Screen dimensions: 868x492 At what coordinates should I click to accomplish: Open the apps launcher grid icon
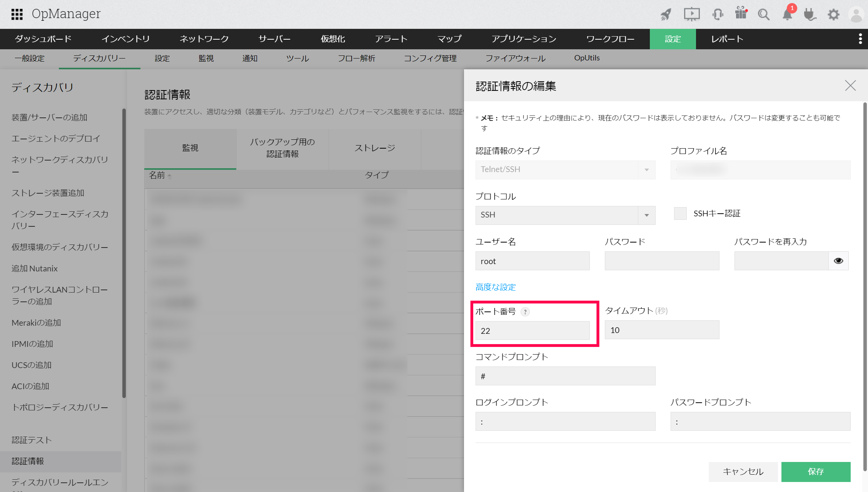(16, 14)
